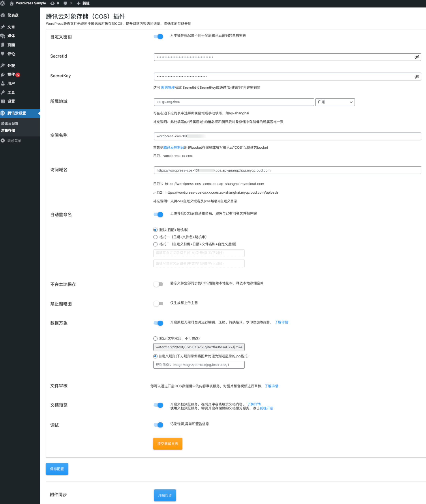Viewport: 426px width, 504px height.
Task: Click the 收起菜单 collapse arrow icon
Action: coord(3,141)
